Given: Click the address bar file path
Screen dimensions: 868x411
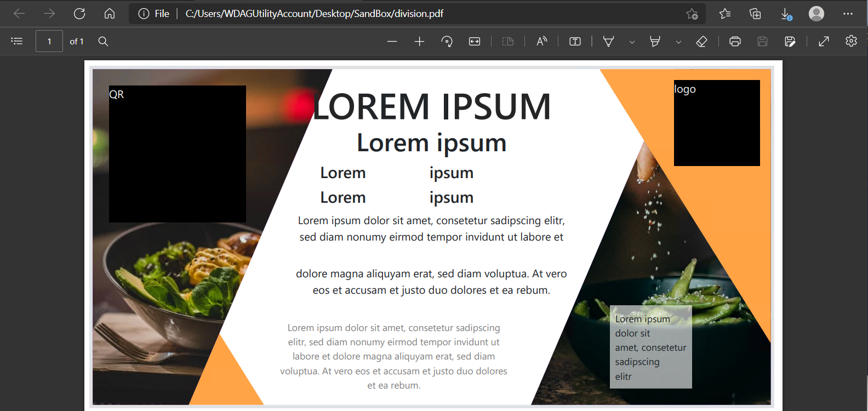Looking at the screenshot, I should [x=314, y=14].
